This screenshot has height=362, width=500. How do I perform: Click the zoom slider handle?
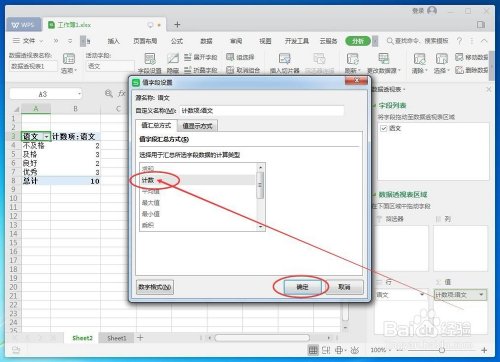pyautogui.click(x=442, y=350)
